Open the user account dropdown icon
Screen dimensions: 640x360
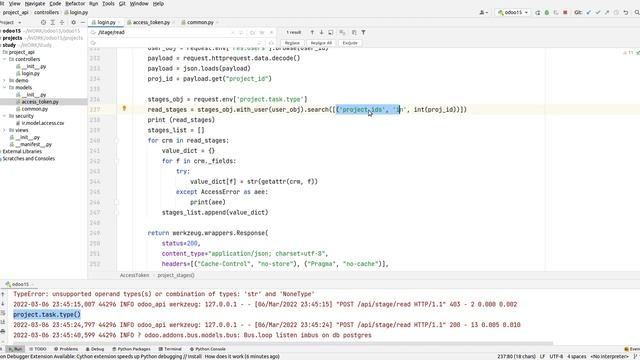point(484,13)
